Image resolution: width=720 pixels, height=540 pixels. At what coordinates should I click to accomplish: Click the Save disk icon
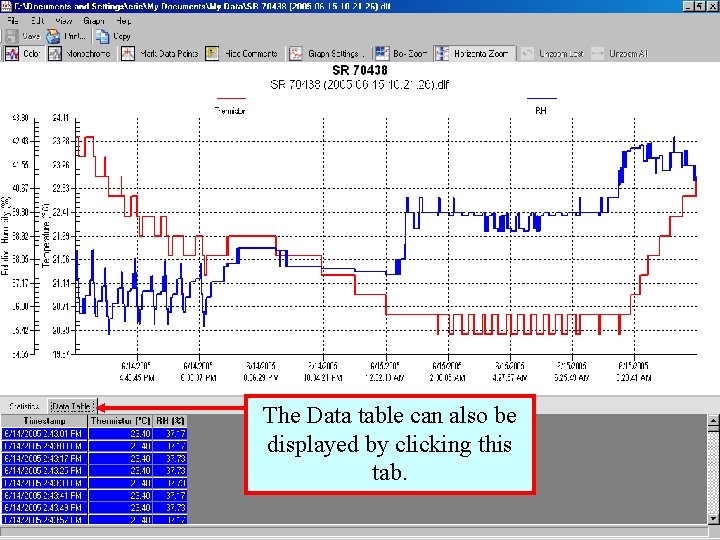pyautogui.click(x=12, y=36)
